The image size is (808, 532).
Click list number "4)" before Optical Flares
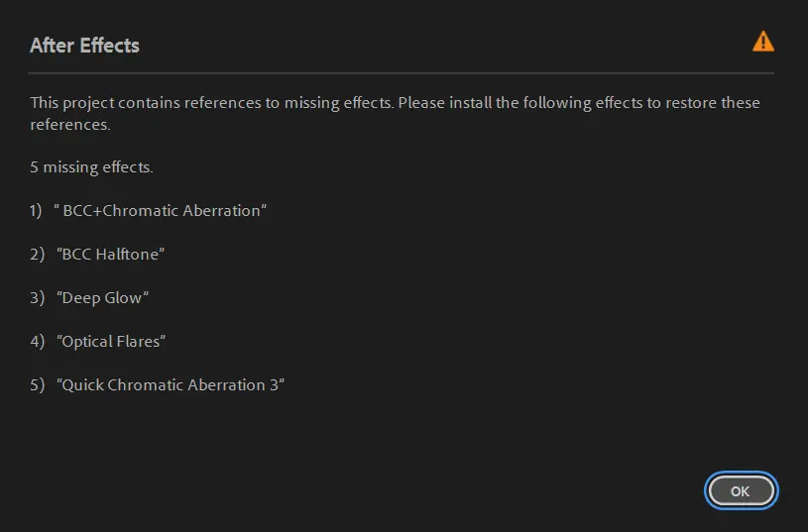[x=37, y=342]
